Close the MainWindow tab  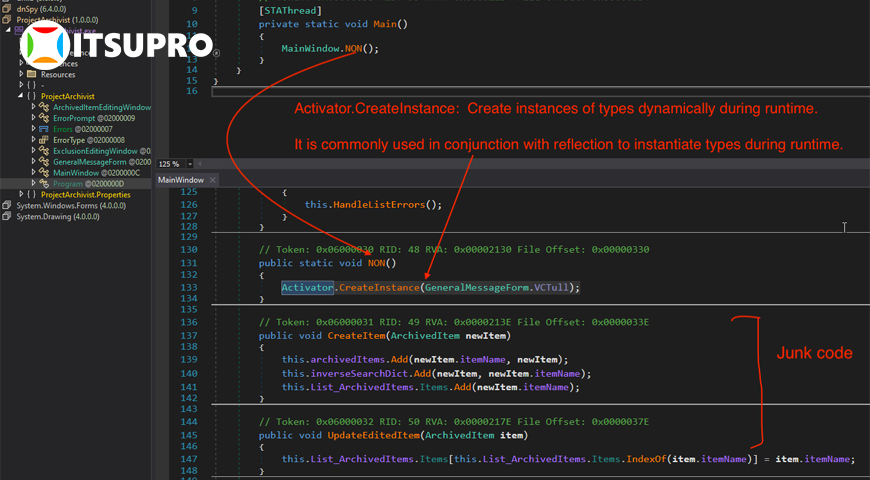(x=212, y=180)
